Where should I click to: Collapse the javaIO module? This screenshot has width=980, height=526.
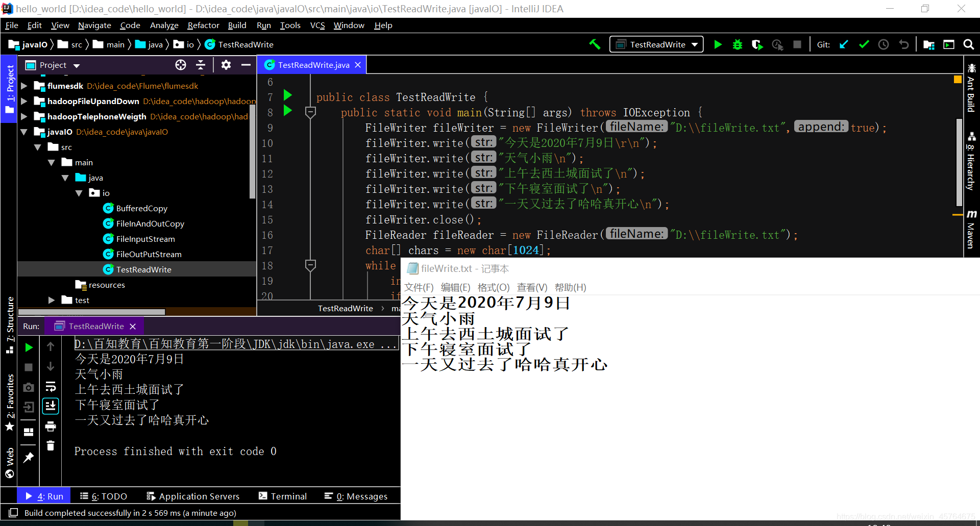[24, 132]
